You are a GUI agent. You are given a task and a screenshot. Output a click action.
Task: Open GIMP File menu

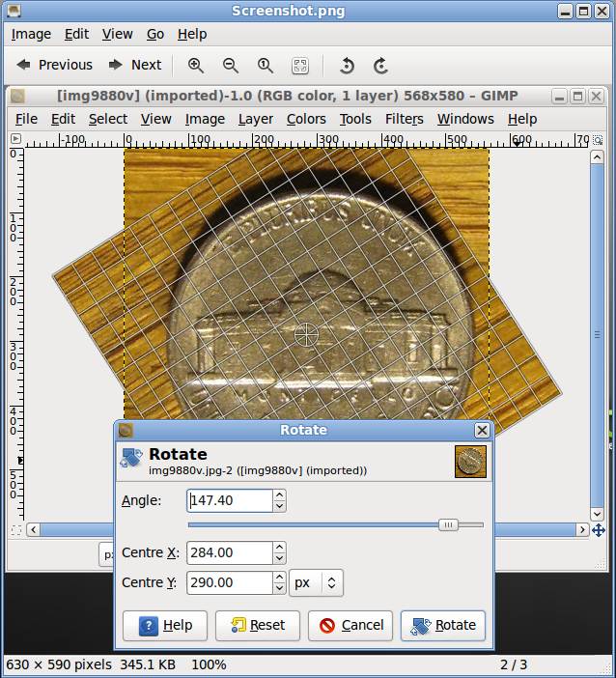(x=26, y=119)
